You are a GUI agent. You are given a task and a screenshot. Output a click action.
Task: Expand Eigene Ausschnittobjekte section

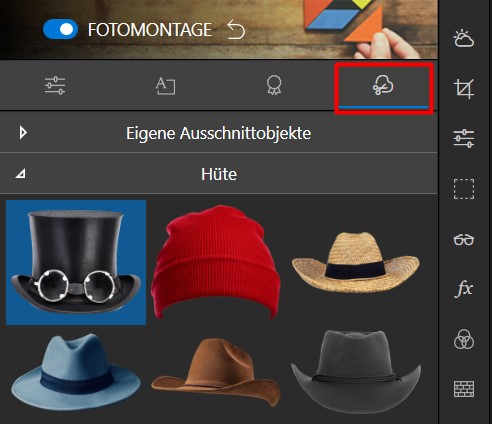[23, 132]
